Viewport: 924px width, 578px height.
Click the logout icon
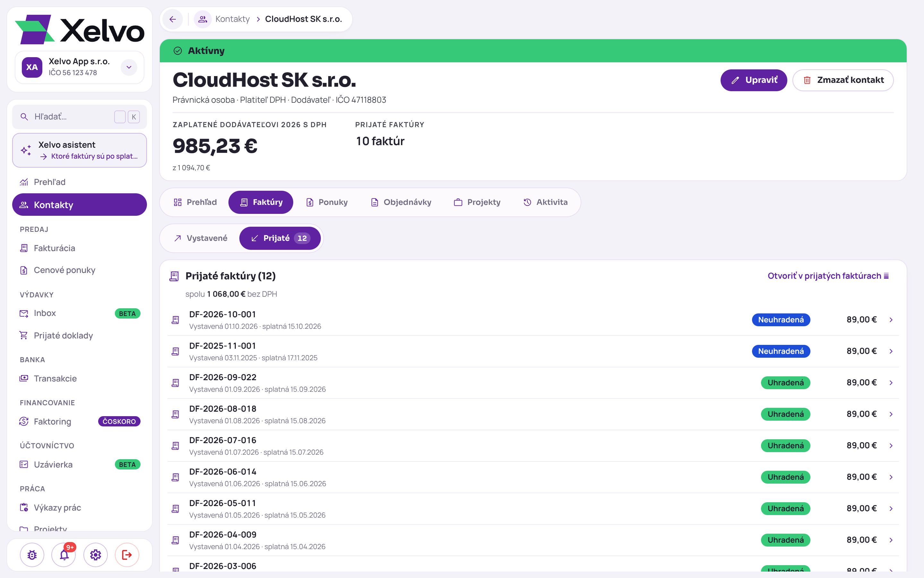coord(127,555)
